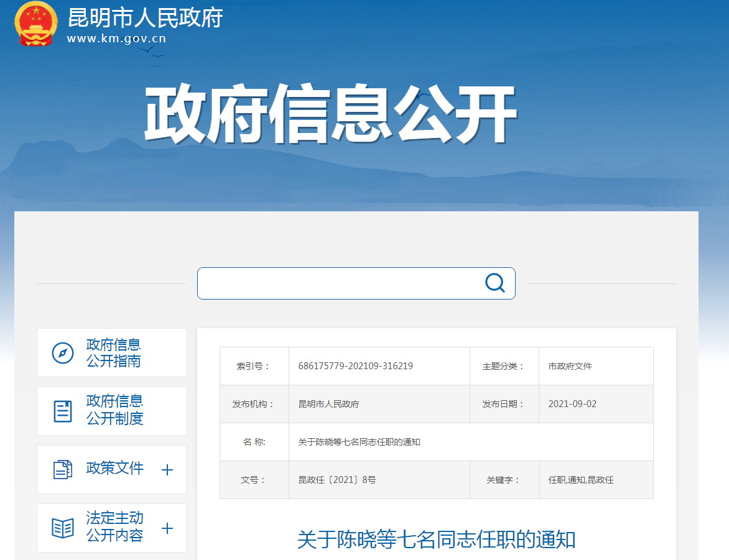
Task: Click the papers icon beside 政策文件
Action: click(x=62, y=469)
